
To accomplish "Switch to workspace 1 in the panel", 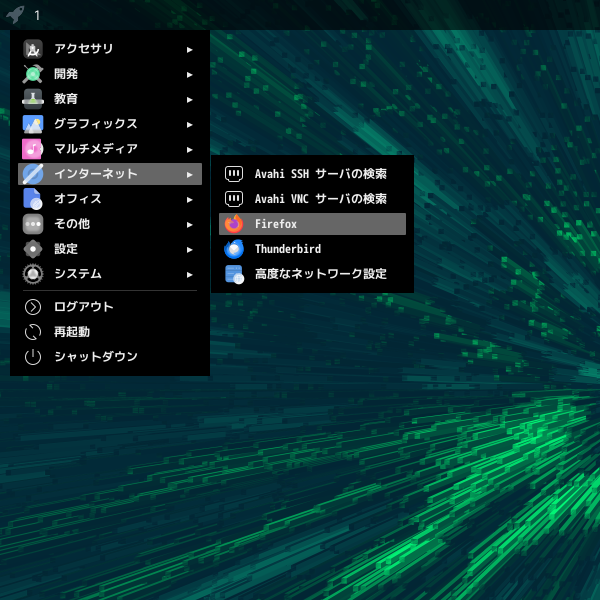I will pyautogui.click(x=37, y=15).
